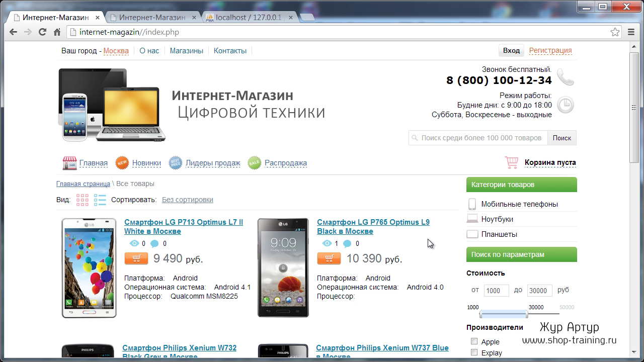The width and height of the screenshot is (644, 362).
Task: Click the search products input field
Action: (x=478, y=138)
